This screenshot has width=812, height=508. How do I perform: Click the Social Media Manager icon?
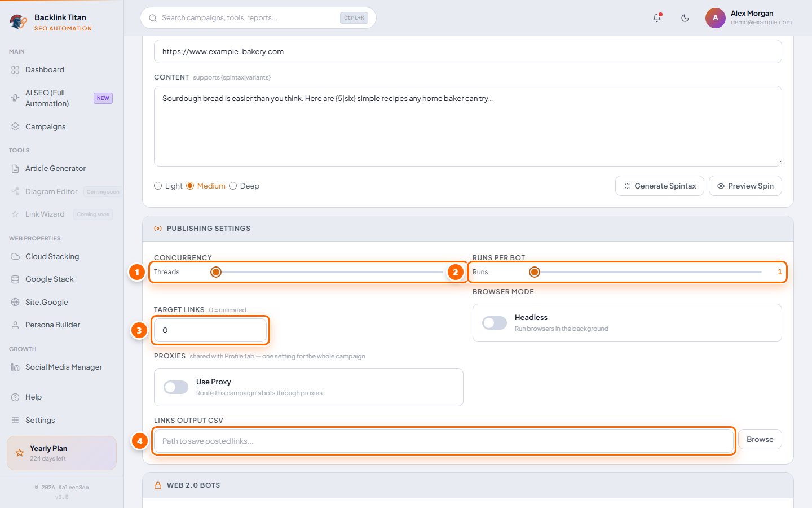15,367
